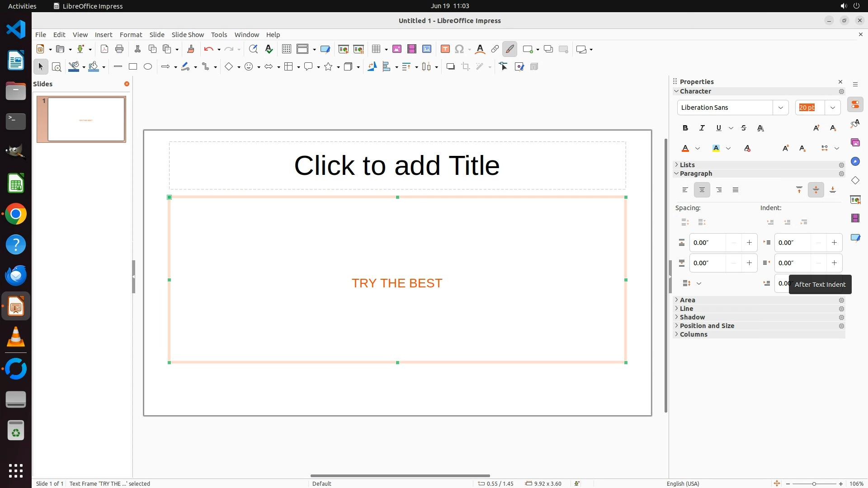Image resolution: width=868 pixels, height=488 pixels.
Task: Increase above paragraph spacing with plus
Action: coord(749,243)
